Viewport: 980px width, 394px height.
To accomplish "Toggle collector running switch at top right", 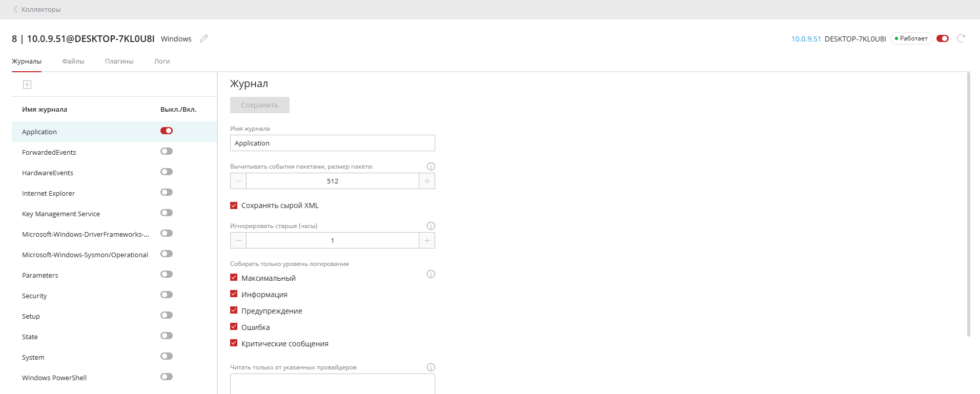I will coord(943,38).
